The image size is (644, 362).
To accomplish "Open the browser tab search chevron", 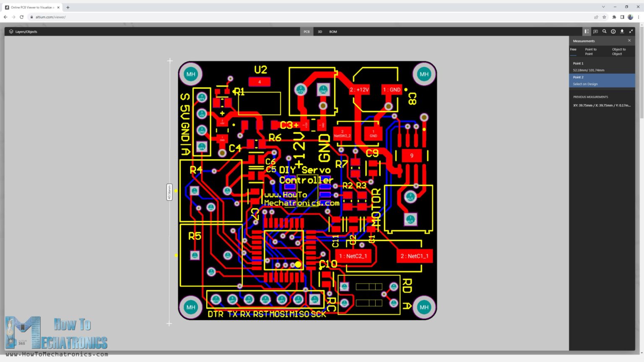I will coord(602,7).
